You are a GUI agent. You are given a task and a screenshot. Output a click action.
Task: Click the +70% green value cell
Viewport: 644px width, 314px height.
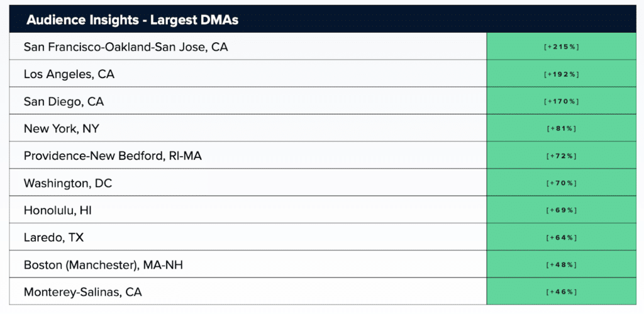[561, 183]
